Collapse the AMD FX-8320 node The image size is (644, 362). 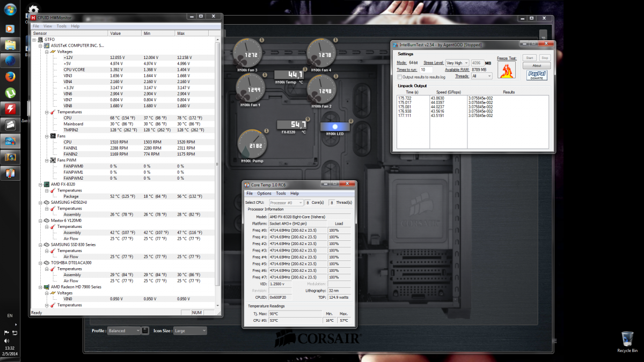tap(40, 184)
